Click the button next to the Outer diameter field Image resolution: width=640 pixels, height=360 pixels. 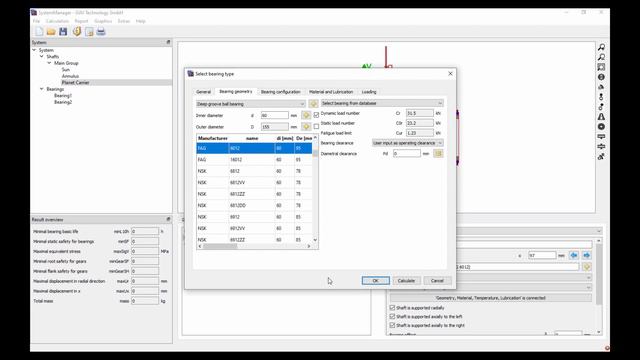306,127
